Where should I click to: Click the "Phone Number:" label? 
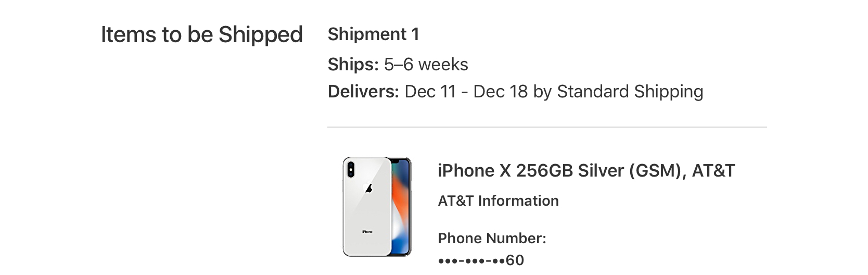[492, 239]
